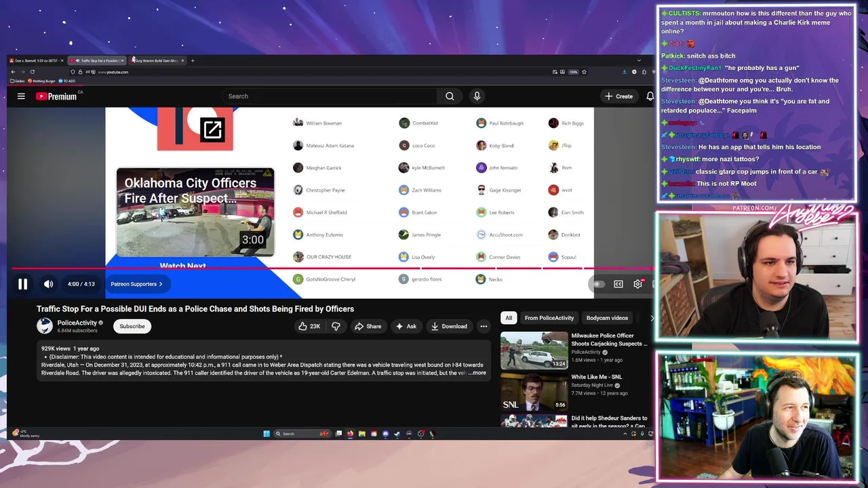Open PoliceActivity channel name link
Image resolution: width=868 pixels, height=488 pixels.
click(77, 323)
